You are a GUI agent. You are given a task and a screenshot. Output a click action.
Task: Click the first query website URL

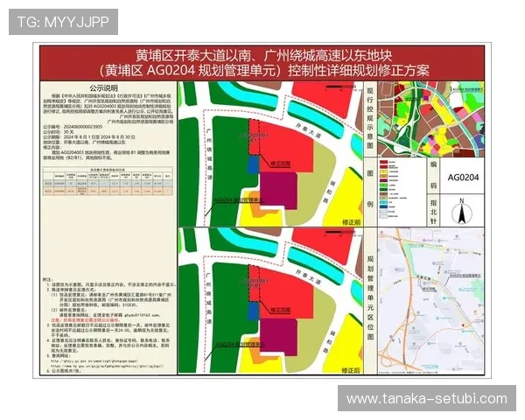pos(94,361)
